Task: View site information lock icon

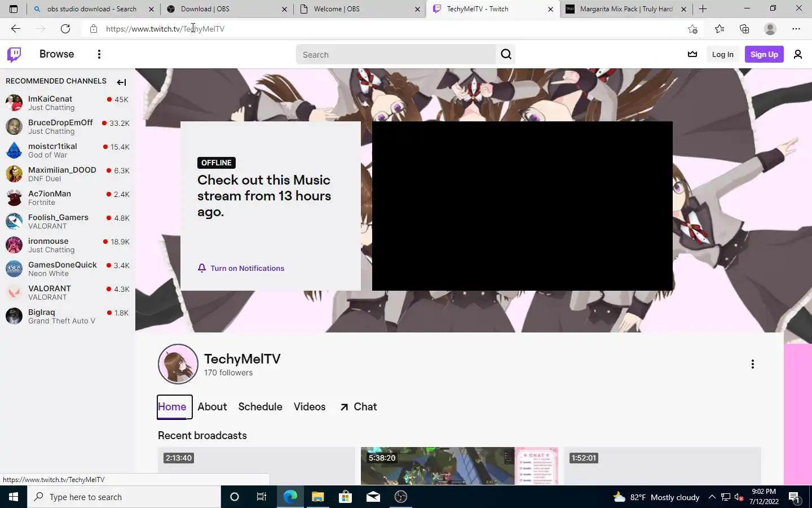Action: pyautogui.click(x=94, y=29)
